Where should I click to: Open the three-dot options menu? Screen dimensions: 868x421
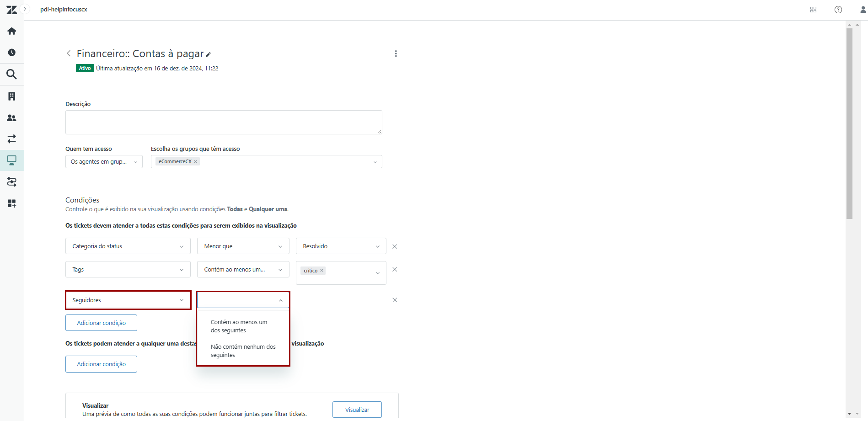click(x=396, y=53)
